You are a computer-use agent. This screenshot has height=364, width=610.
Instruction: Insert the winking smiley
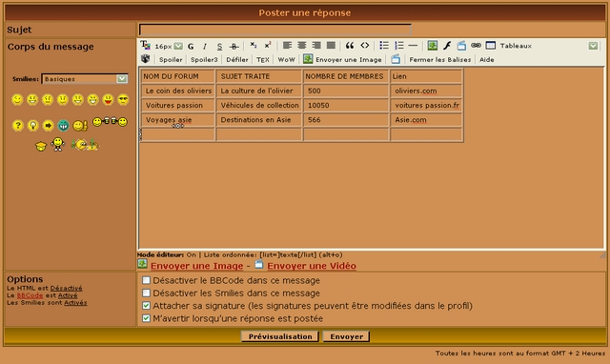[17, 100]
